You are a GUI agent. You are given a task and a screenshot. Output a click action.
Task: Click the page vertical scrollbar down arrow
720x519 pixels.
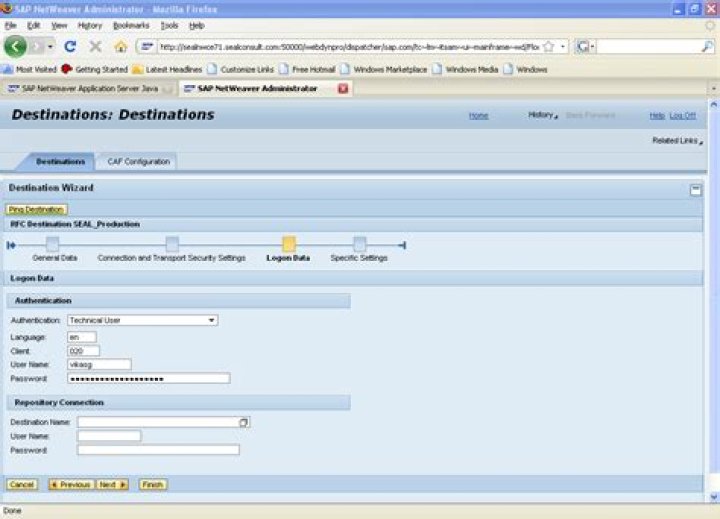point(714,497)
